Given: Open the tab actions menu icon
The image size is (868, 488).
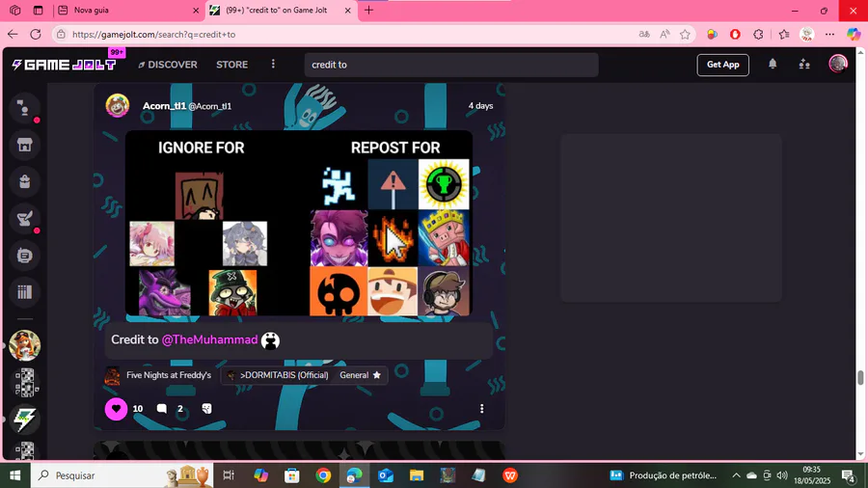Looking at the screenshot, I should (x=38, y=10).
